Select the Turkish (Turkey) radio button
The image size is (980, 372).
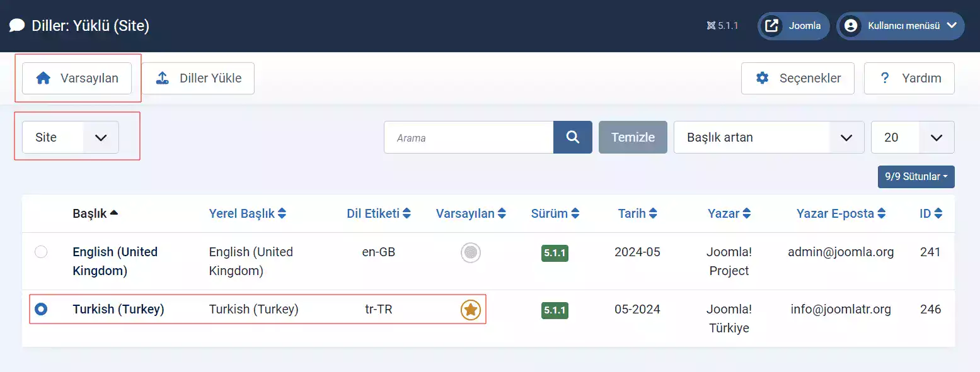pyautogui.click(x=41, y=309)
